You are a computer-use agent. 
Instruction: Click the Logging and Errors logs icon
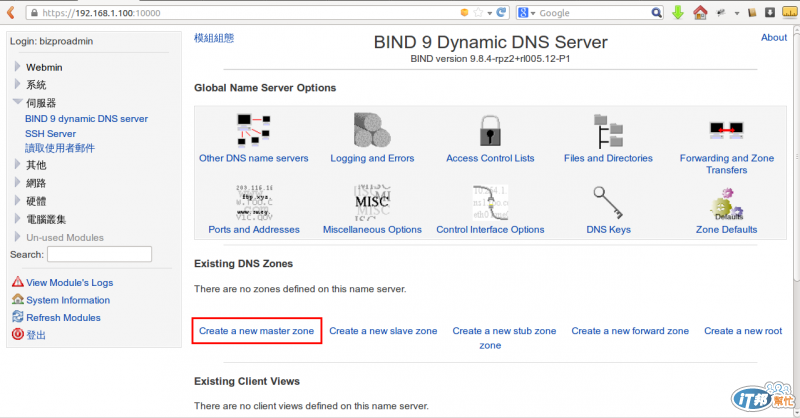point(372,131)
